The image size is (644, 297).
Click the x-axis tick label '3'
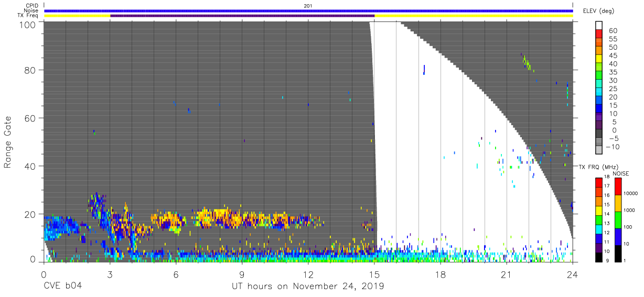110,274
